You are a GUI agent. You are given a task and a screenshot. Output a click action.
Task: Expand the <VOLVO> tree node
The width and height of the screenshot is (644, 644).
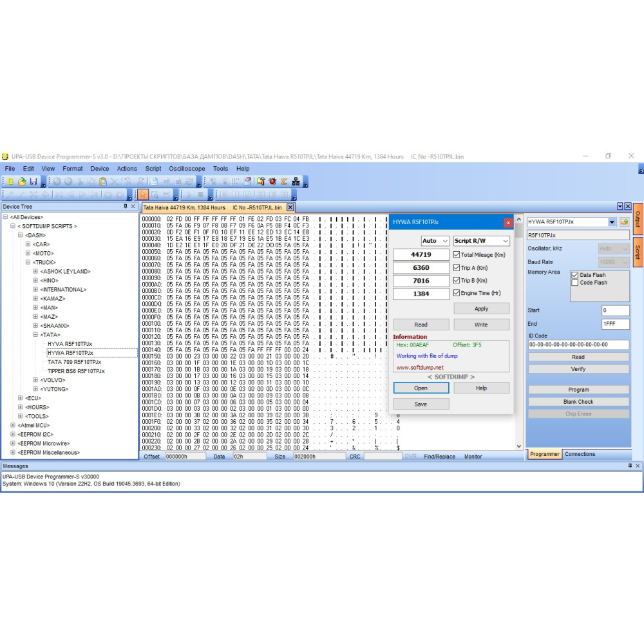coord(35,380)
